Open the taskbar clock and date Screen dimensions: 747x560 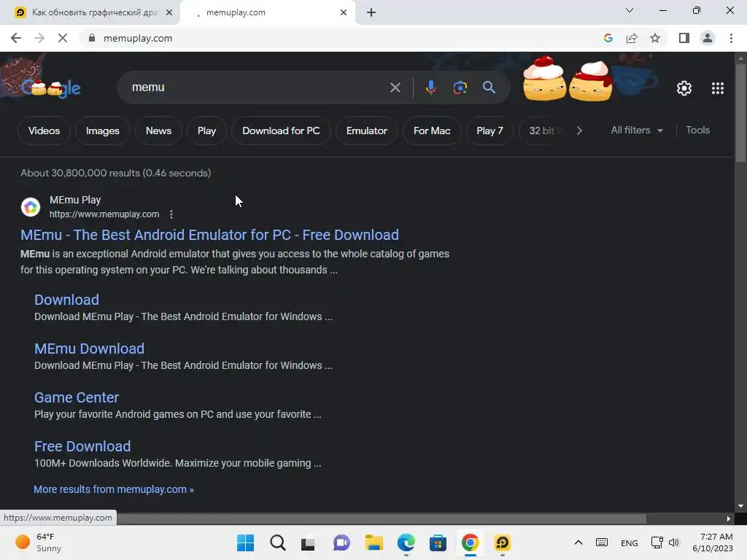[713, 542]
